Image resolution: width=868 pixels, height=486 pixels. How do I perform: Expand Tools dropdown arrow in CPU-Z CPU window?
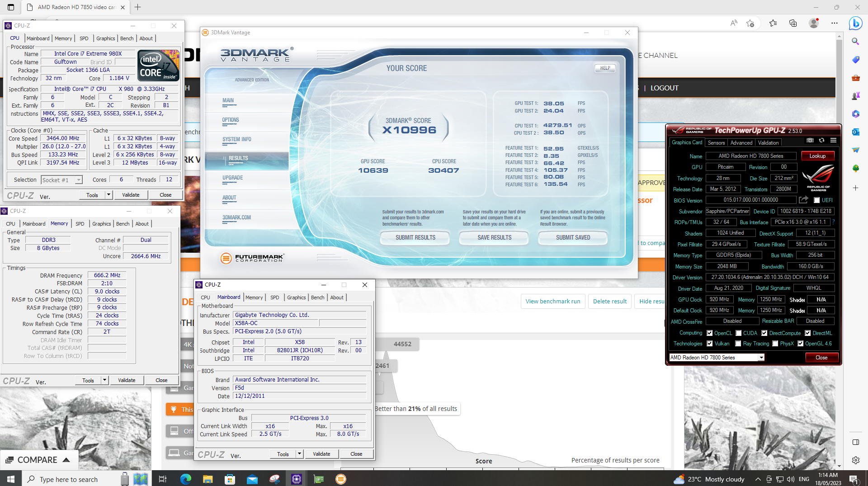coord(108,195)
